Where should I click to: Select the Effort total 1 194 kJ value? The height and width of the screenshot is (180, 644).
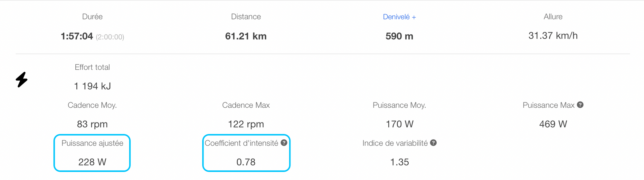(x=92, y=86)
